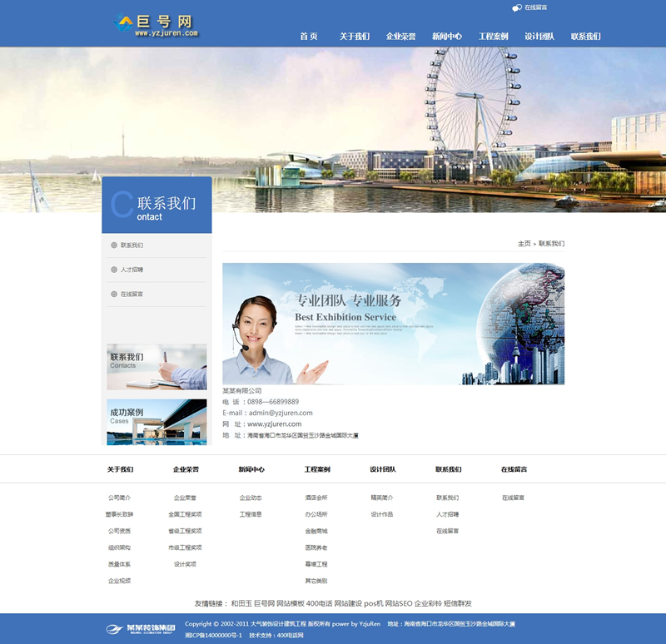The image size is (666, 644).
Task: Open the 成功案例 Cases thumbnail in the sidebar
Action: tap(157, 422)
